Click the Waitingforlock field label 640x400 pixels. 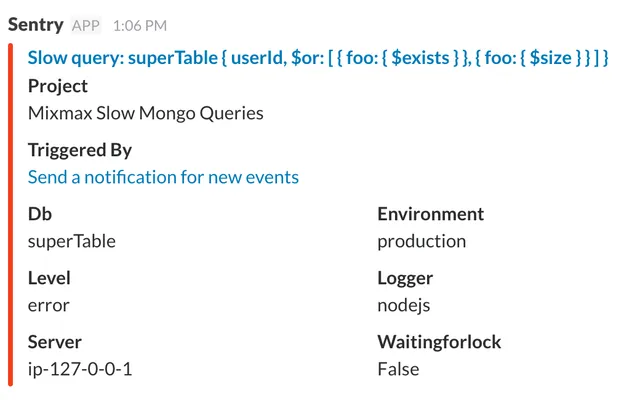pos(439,342)
